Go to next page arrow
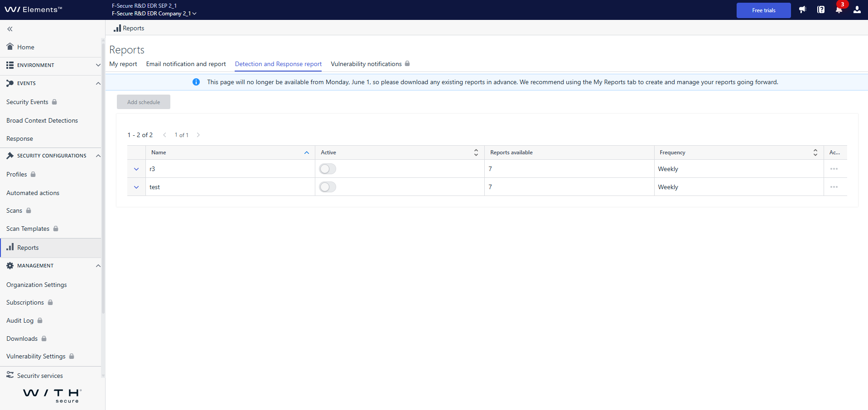 [x=198, y=135]
